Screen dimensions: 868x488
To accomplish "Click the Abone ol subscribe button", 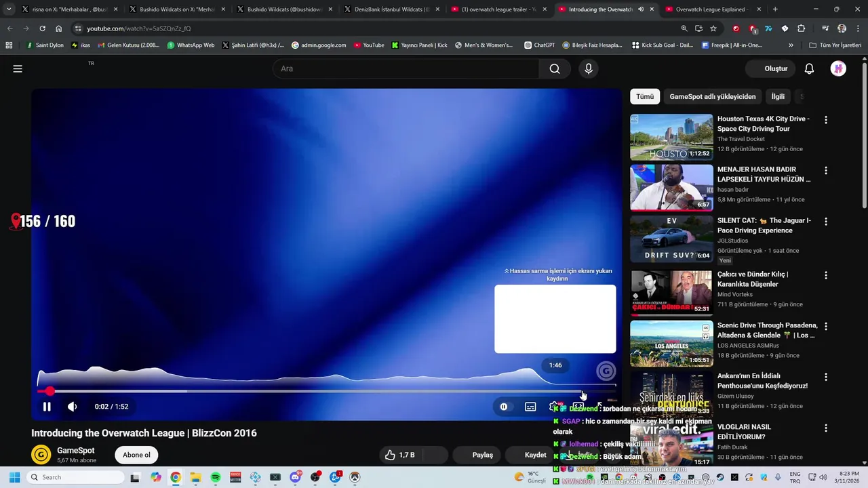I will coord(136,455).
